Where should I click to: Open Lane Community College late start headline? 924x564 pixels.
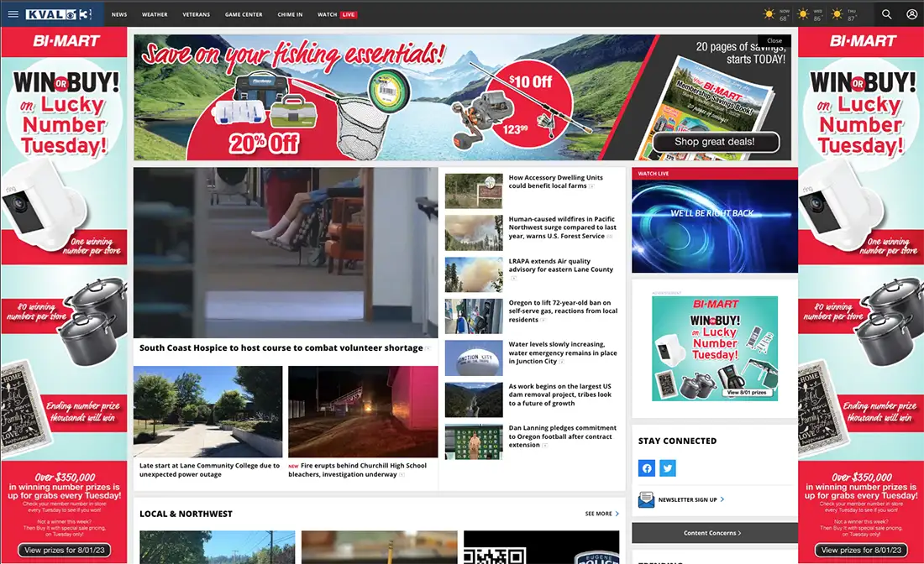click(x=209, y=470)
